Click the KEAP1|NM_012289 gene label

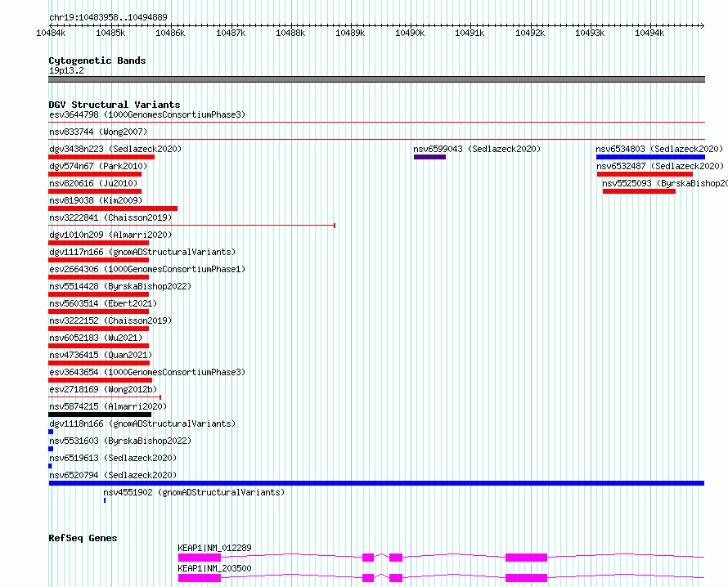[x=214, y=548]
